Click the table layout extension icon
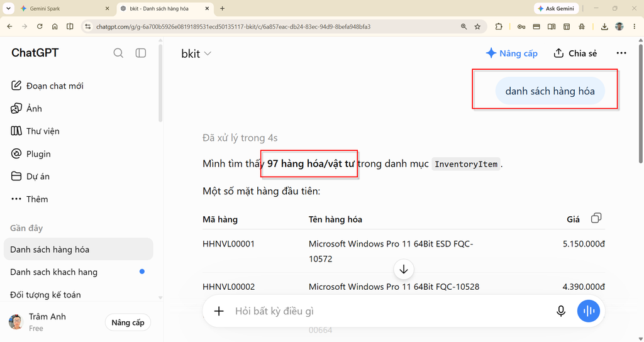The width and height of the screenshot is (644, 342). point(567,26)
